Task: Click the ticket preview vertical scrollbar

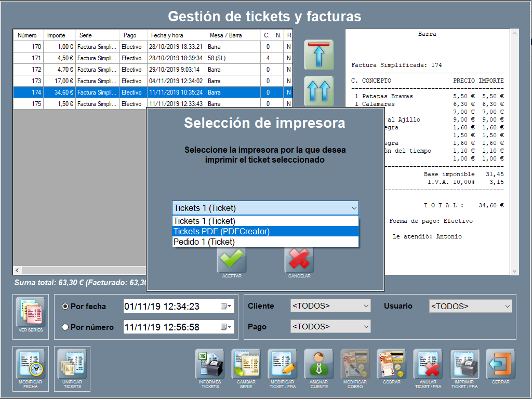Action: pos(515,151)
